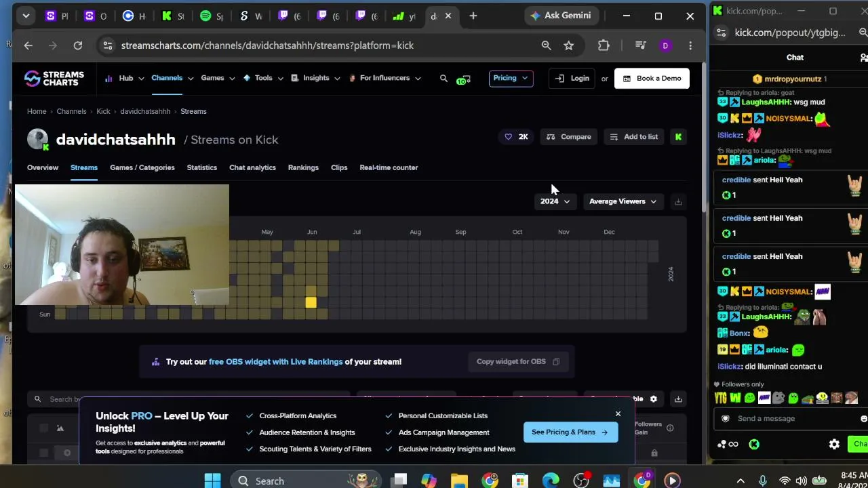Bookmark this page with the star icon
Viewport: 868px width, 488px height.
tap(569, 45)
